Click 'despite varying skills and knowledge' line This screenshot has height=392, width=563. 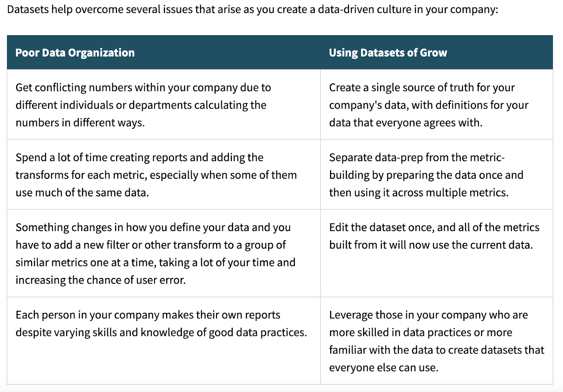161,332
